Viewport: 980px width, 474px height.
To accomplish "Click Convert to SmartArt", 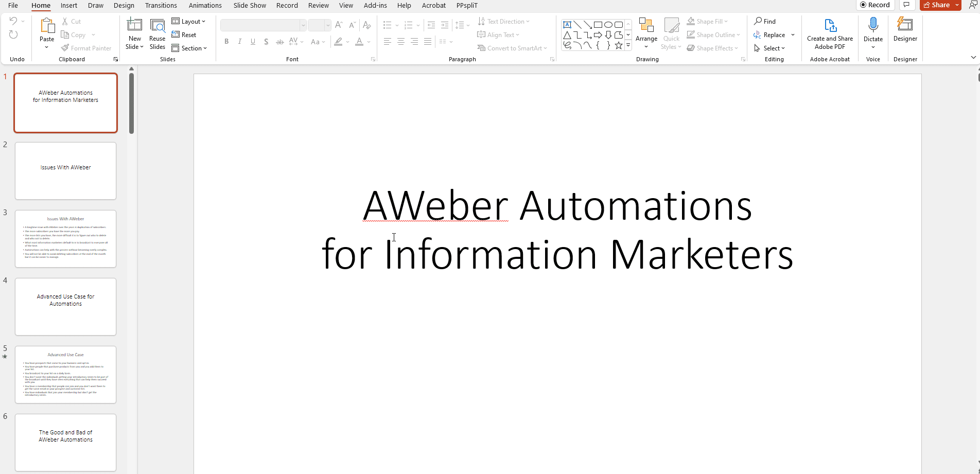I will pyautogui.click(x=512, y=48).
